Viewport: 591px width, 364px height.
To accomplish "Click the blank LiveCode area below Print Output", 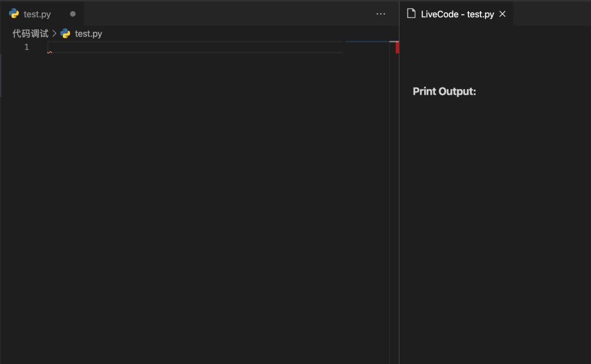I will click(x=493, y=219).
